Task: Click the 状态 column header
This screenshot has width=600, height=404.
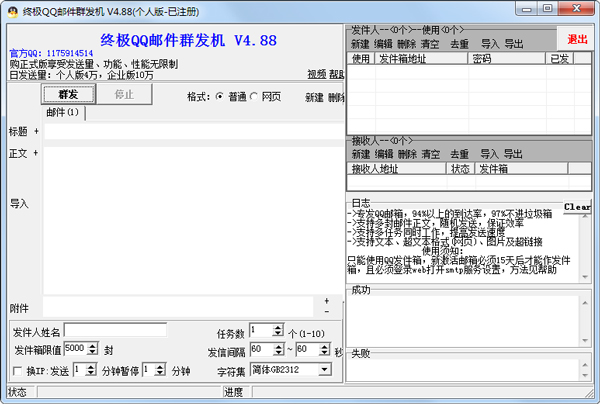Action: (x=460, y=169)
